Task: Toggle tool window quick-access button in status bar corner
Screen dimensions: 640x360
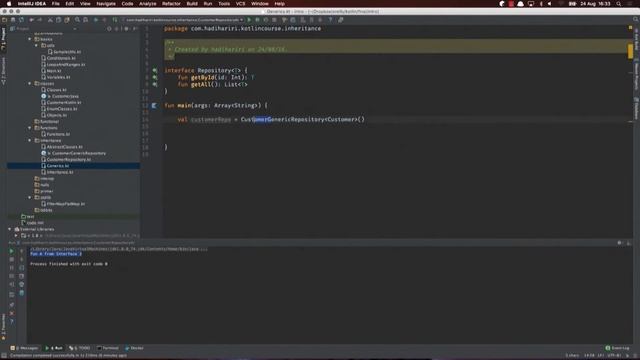Action: [x=4, y=356]
